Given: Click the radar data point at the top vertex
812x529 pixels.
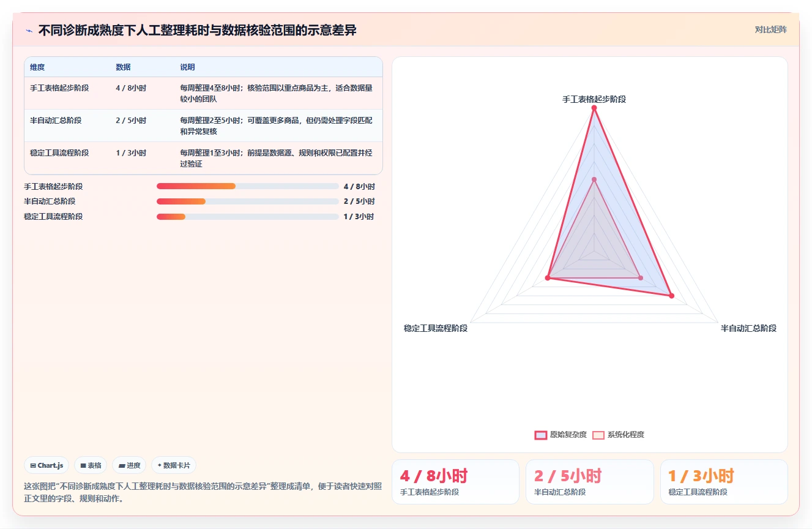Looking at the screenshot, I should click(594, 108).
